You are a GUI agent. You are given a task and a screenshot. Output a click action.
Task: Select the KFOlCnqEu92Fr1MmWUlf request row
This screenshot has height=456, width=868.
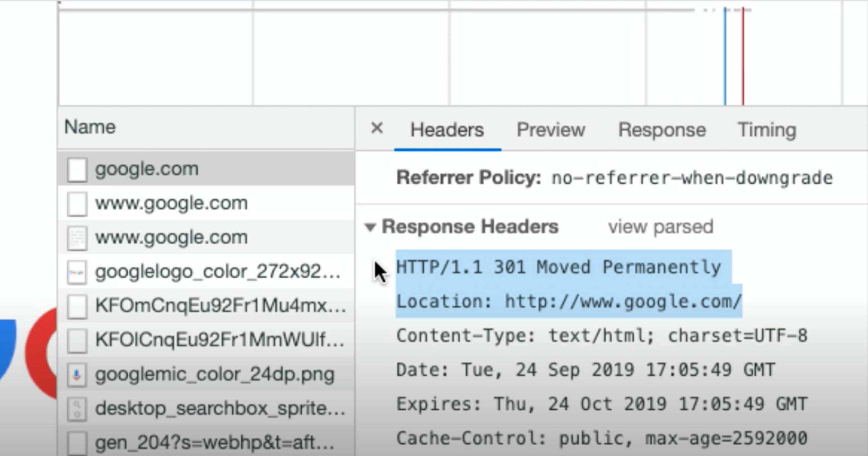[x=206, y=340]
